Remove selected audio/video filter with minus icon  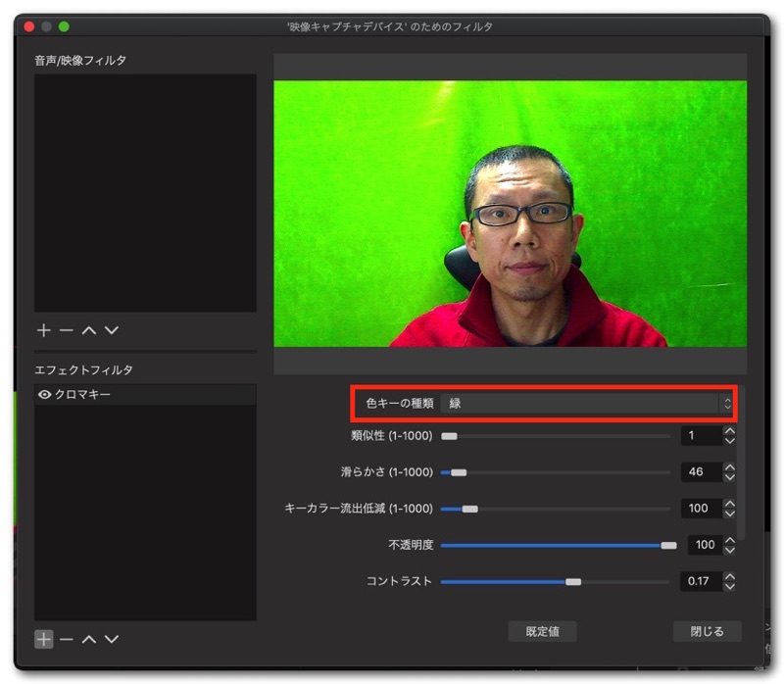(66, 331)
